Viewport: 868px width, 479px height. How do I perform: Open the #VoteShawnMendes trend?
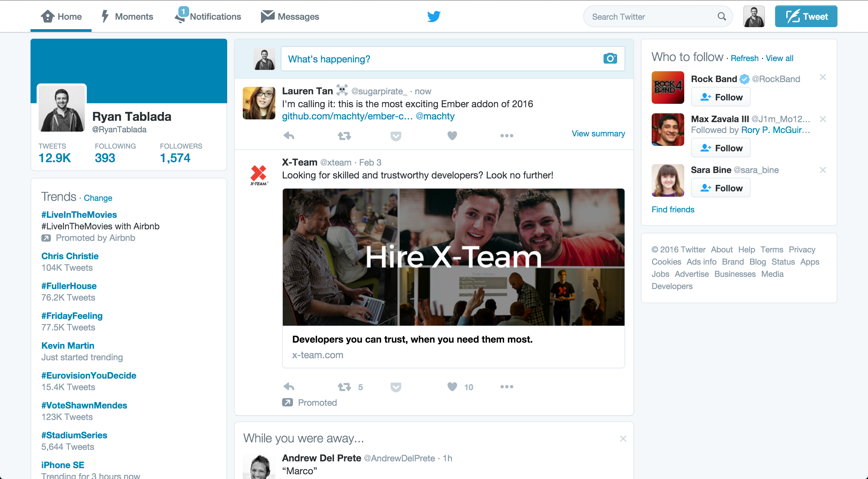(84, 405)
